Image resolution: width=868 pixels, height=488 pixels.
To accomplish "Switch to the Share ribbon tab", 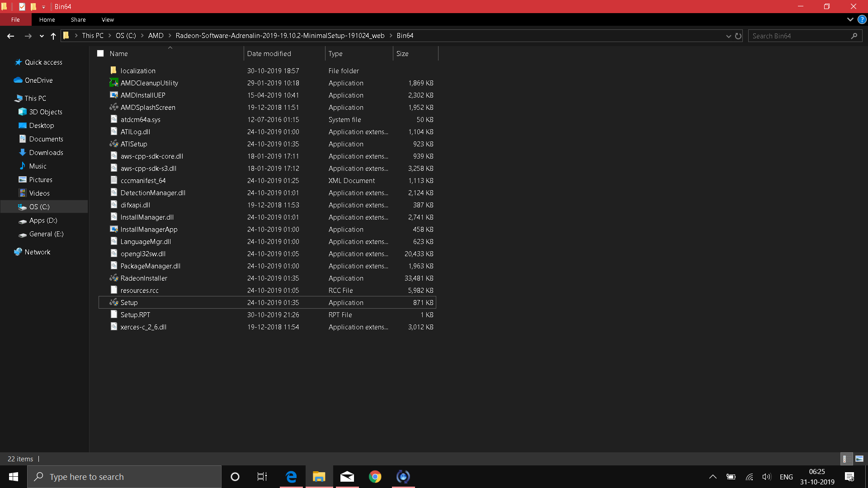I will (x=78, y=20).
